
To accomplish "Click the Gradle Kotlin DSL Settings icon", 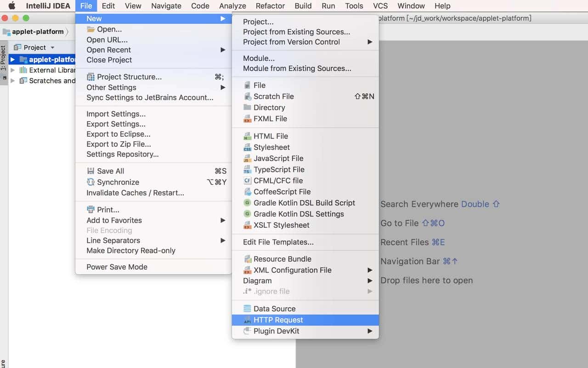I will (x=247, y=214).
